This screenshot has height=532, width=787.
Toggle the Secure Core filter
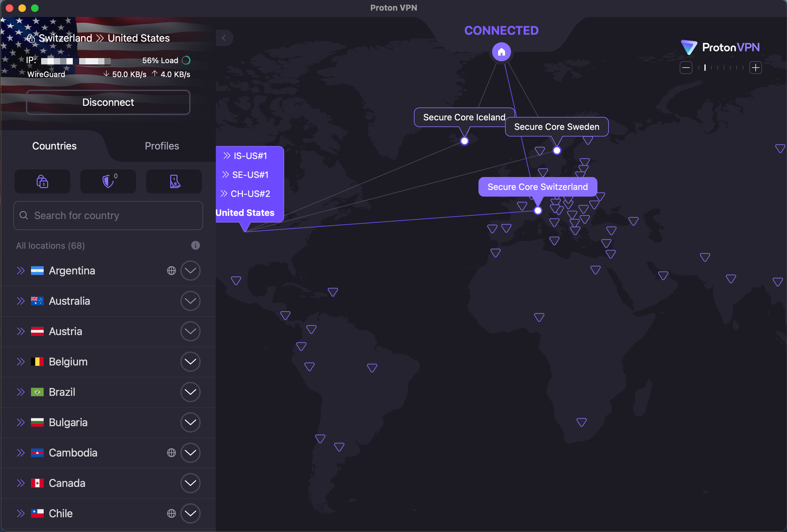tap(42, 181)
